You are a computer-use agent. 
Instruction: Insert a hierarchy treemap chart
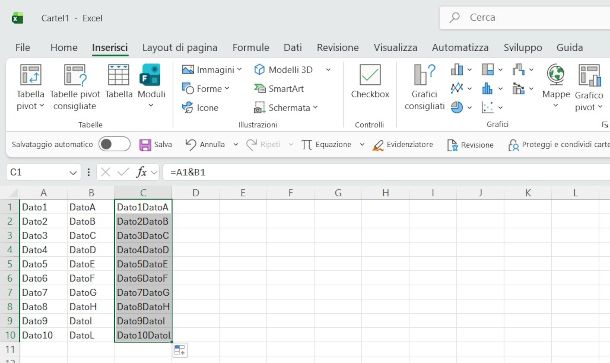487,70
